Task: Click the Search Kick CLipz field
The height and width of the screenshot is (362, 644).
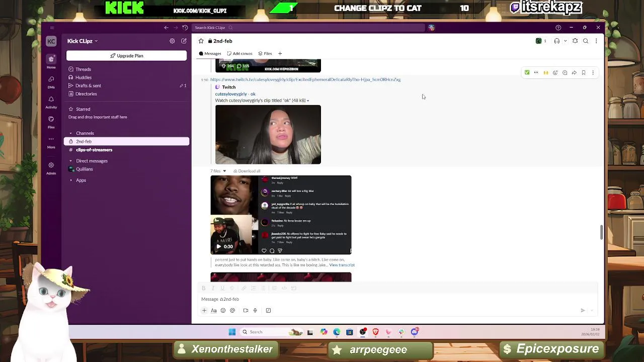Action: point(309,28)
